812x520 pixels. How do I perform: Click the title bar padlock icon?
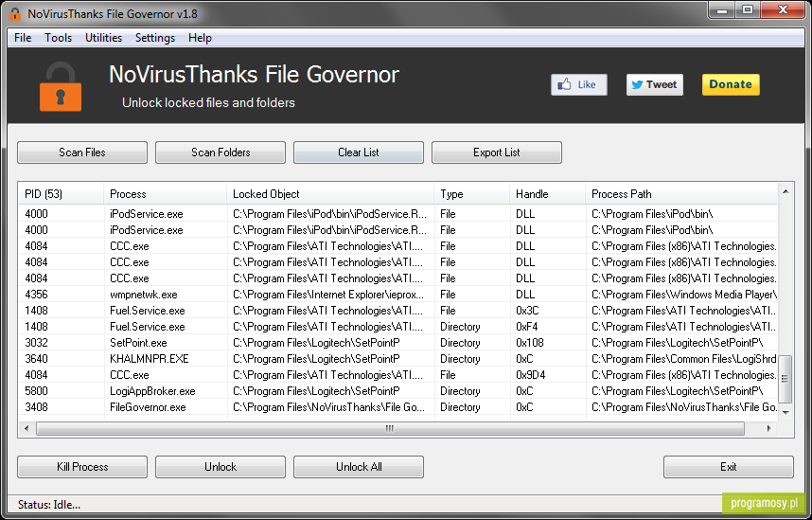(x=15, y=14)
